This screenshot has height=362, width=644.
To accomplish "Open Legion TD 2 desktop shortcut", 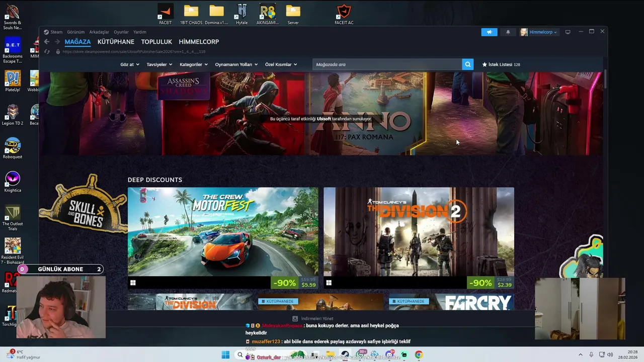I will click(13, 115).
